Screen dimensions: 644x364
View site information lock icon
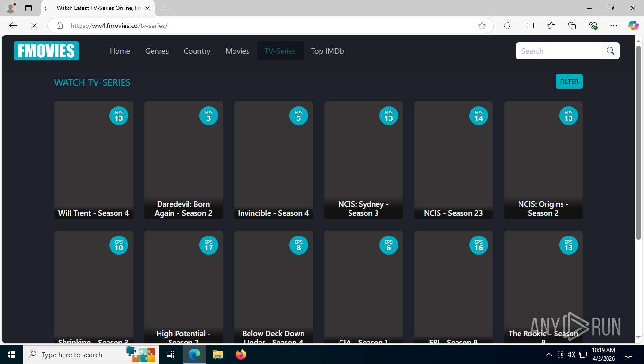(x=60, y=26)
